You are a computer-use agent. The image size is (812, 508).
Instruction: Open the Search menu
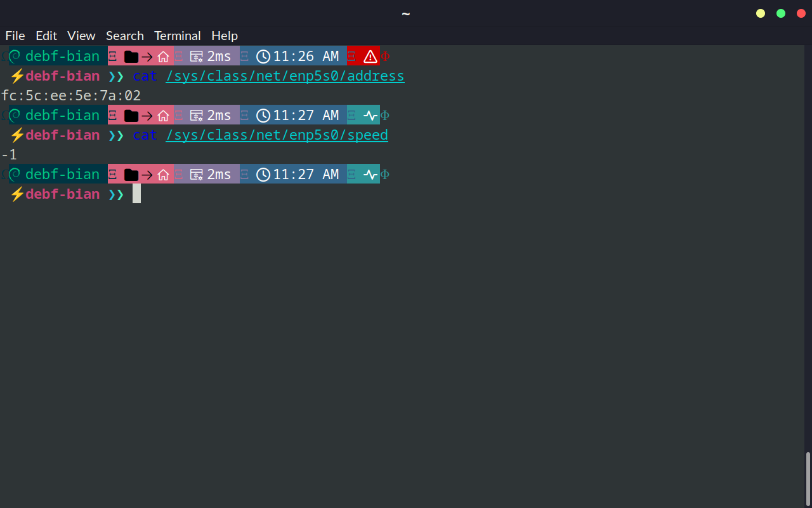124,36
